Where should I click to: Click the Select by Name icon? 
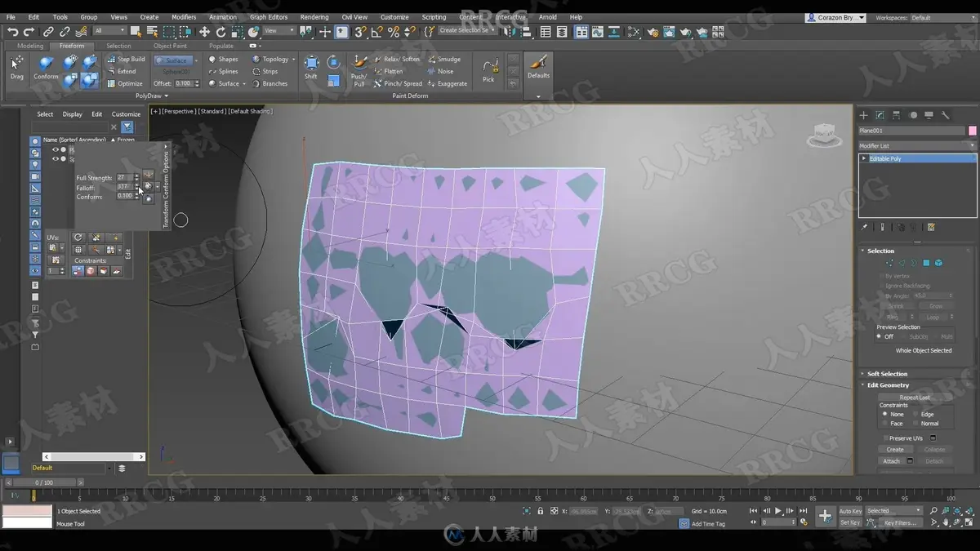click(152, 31)
